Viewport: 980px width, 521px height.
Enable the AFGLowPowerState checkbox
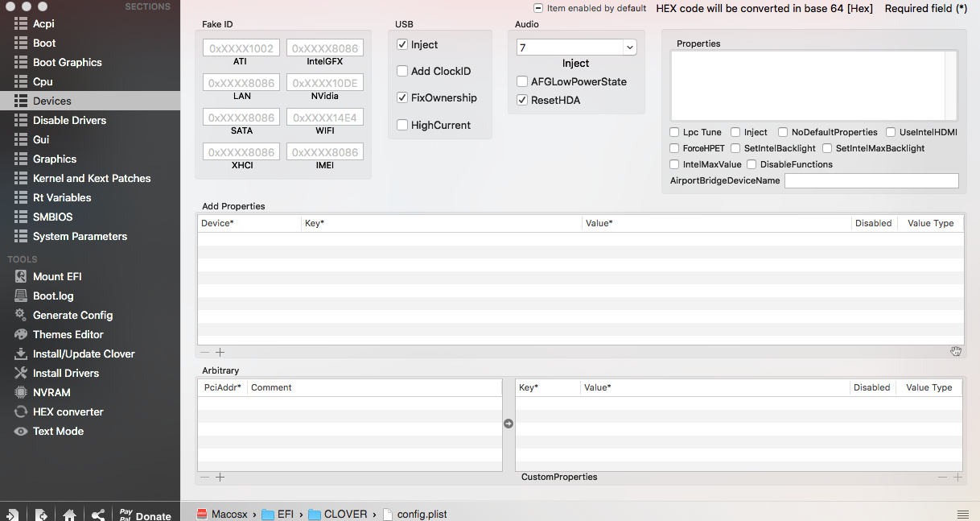(522, 82)
